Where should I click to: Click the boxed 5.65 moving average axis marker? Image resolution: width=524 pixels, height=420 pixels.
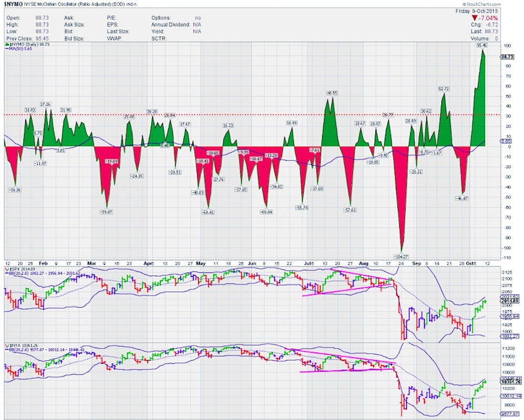pyautogui.click(x=506, y=141)
